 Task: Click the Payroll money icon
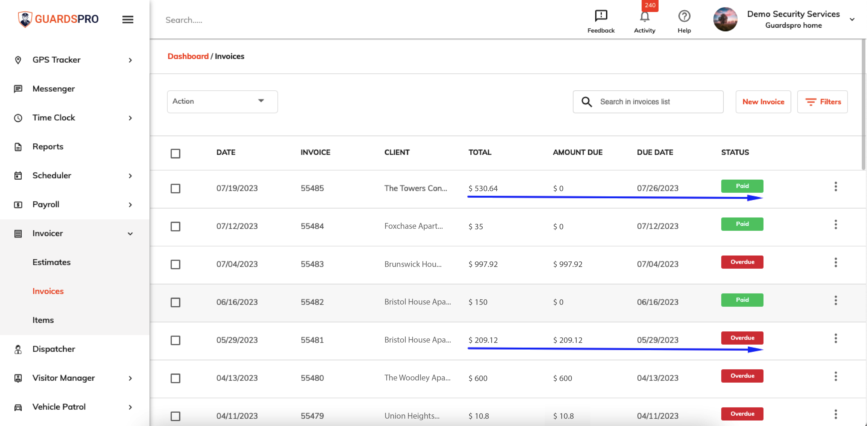pyautogui.click(x=18, y=205)
